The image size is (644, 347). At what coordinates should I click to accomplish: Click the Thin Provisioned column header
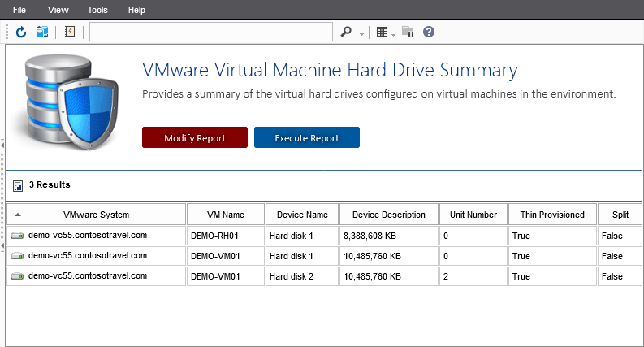[552, 215]
